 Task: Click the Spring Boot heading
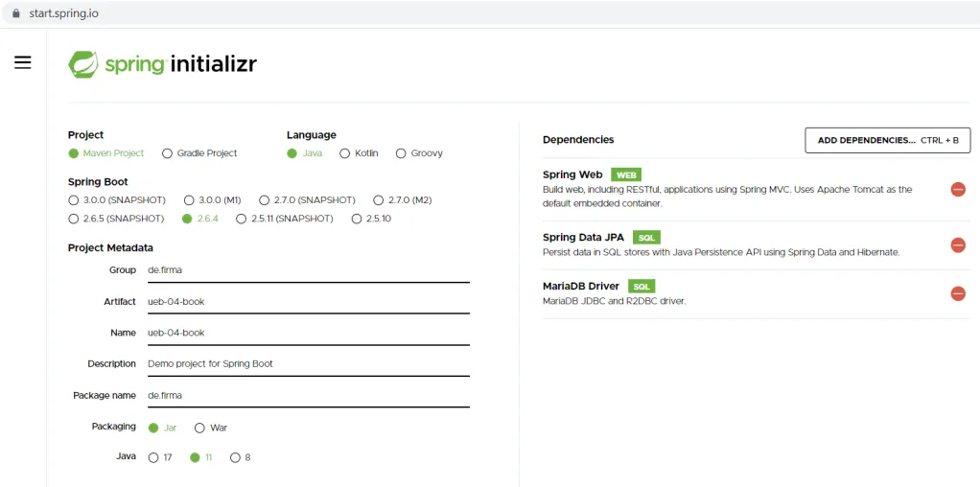point(98,182)
